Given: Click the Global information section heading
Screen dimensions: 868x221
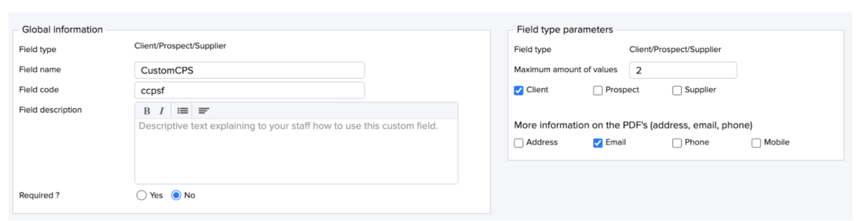Looking at the screenshot, I should tap(62, 29).
